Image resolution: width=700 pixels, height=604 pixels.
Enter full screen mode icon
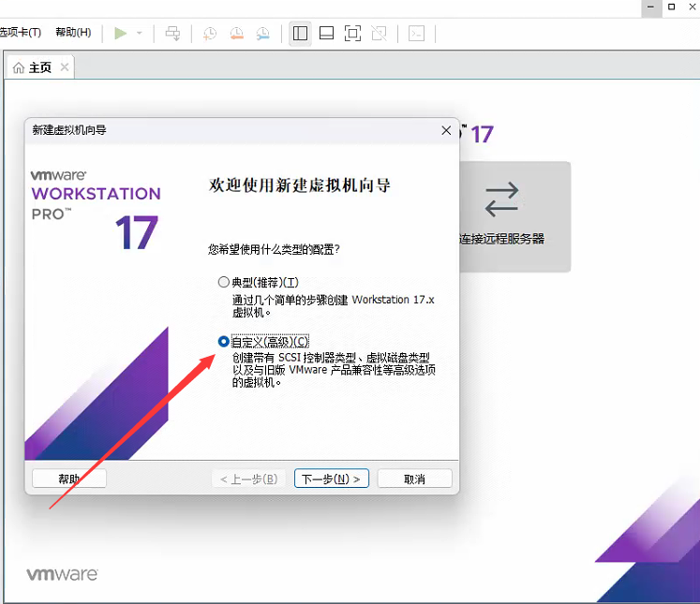[x=352, y=34]
